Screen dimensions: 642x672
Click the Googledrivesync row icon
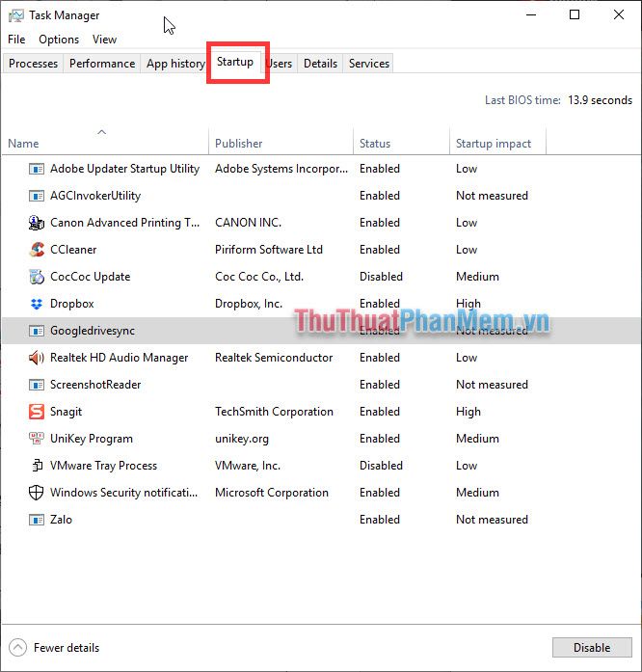(x=37, y=331)
